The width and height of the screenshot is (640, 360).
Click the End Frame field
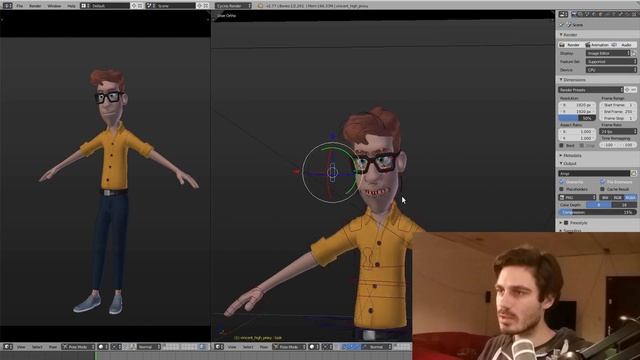[618, 111]
